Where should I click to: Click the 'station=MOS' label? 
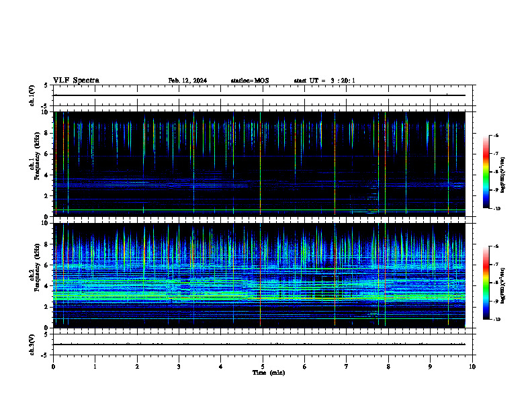[250, 81]
